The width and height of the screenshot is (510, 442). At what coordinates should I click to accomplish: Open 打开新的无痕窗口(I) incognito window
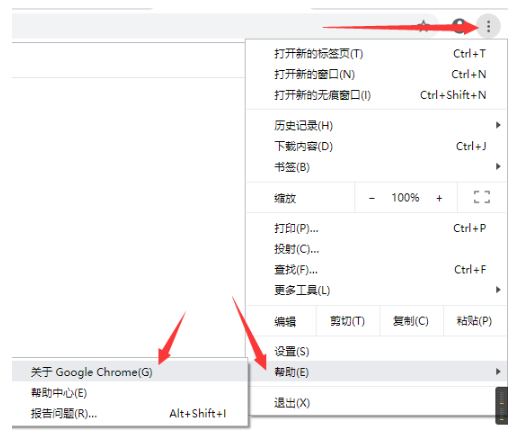click(377, 95)
